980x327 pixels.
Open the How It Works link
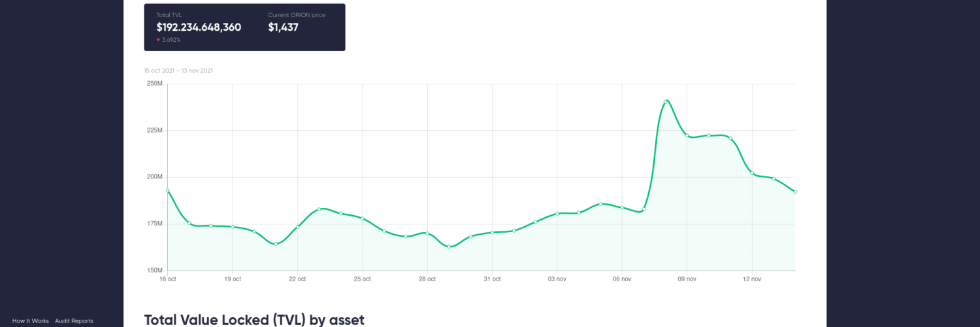pos(30,321)
